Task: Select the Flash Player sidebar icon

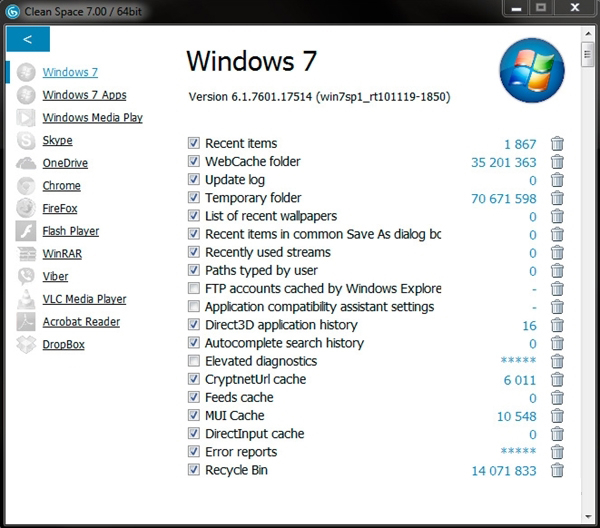Action: pos(26,231)
